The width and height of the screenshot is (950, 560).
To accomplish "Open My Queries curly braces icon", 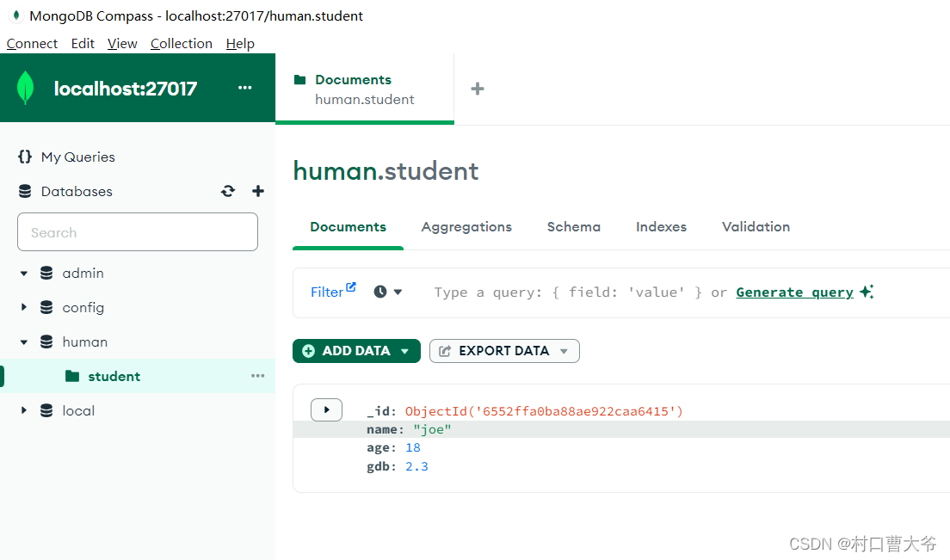I will click(25, 157).
